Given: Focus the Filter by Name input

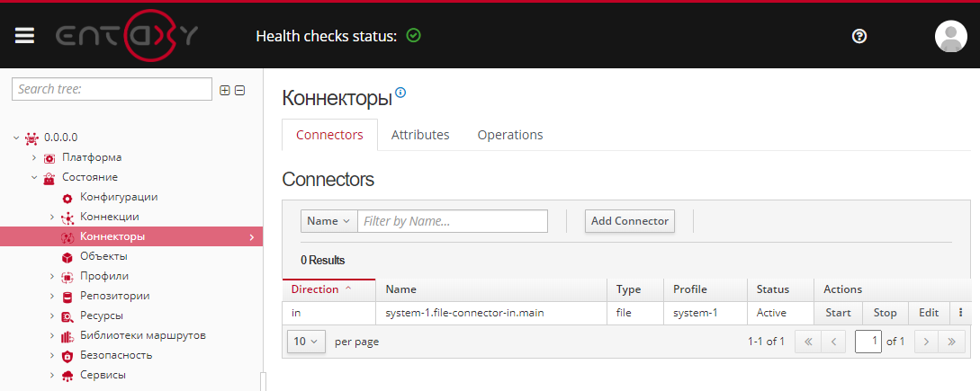Looking at the screenshot, I should [x=453, y=221].
